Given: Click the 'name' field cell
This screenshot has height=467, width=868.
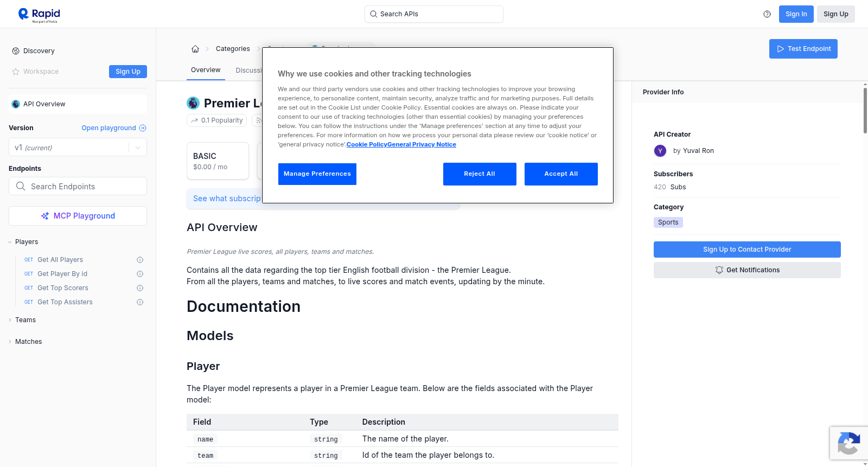Looking at the screenshot, I should pos(205,439).
